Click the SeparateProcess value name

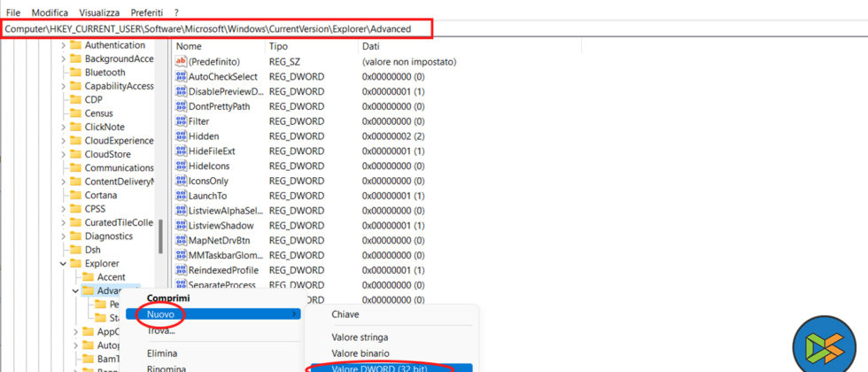click(x=222, y=285)
